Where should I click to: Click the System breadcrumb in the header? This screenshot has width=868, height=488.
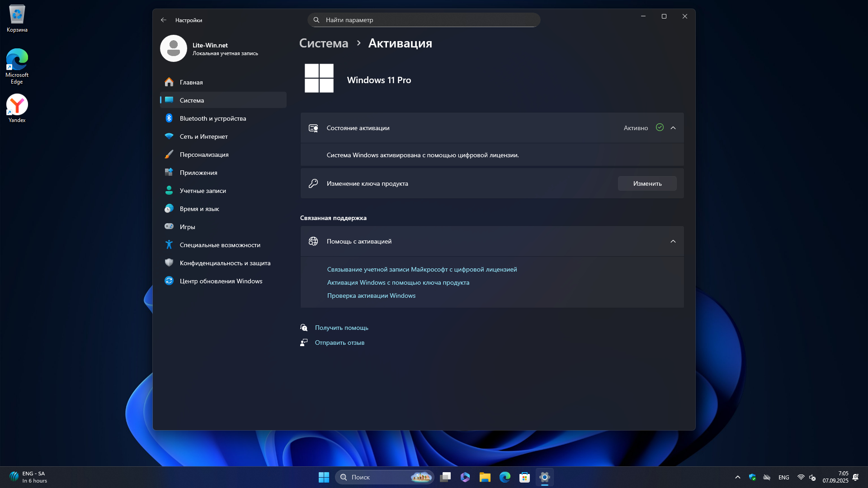coord(324,43)
